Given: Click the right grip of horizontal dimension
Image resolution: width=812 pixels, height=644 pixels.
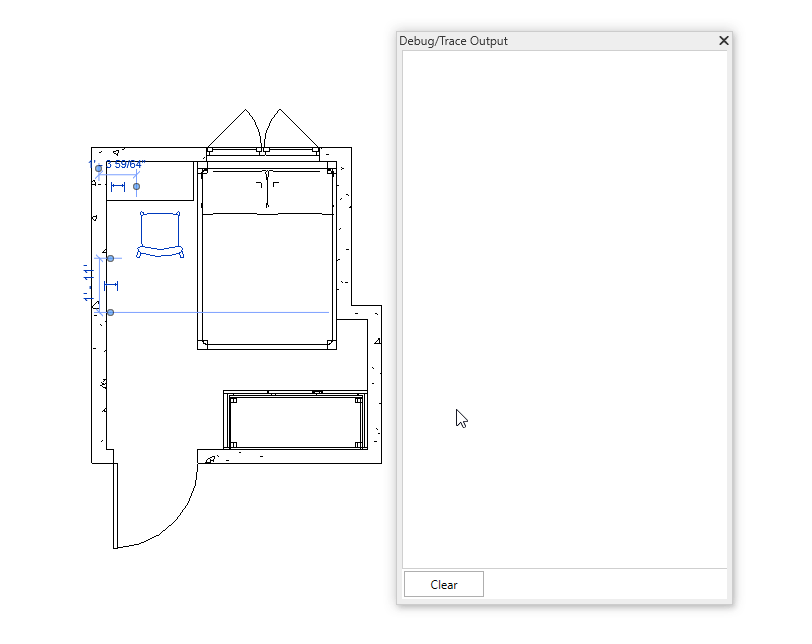Looking at the screenshot, I should (x=137, y=186).
